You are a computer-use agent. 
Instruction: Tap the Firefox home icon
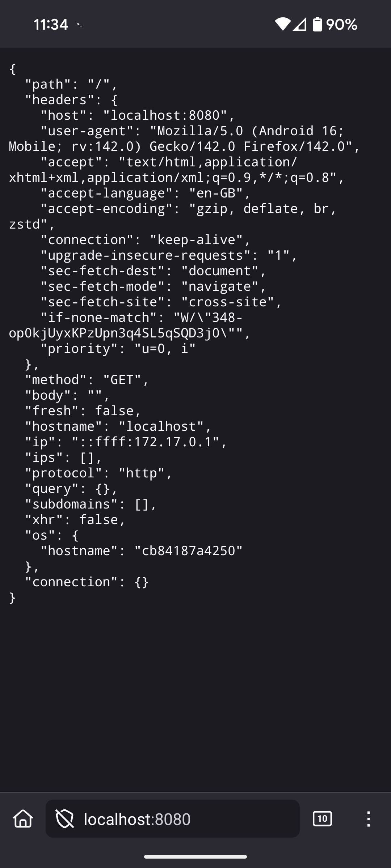[x=23, y=818]
